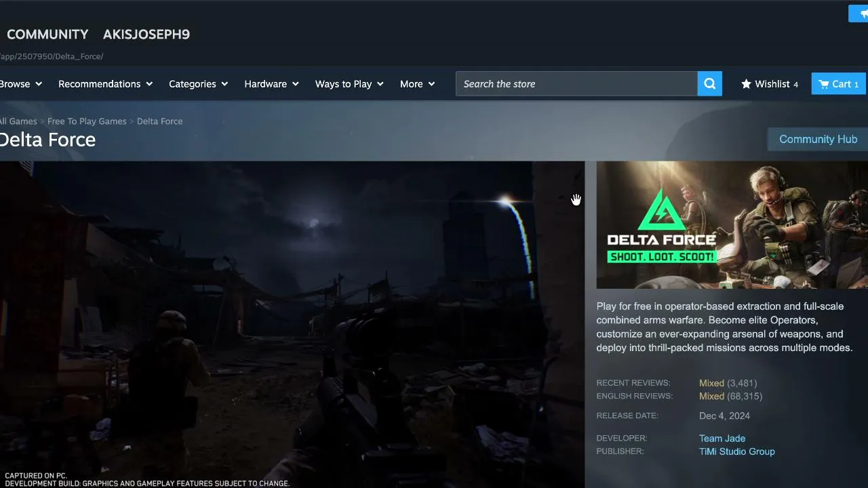This screenshot has width=868, height=488.
Task: Follow the Free To Play Games breadcrumb
Action: tap(87, 121)
